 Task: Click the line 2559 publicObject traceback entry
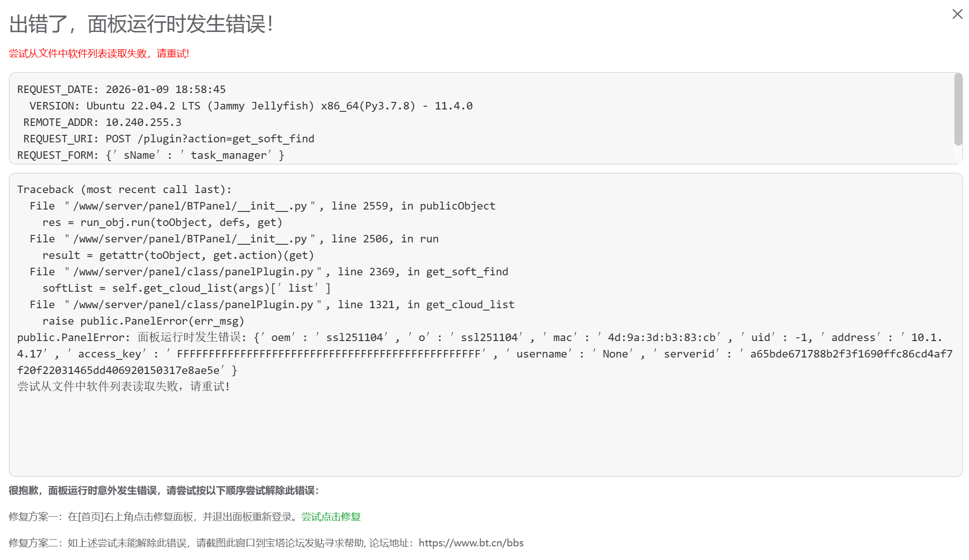[x=262, y=206]
